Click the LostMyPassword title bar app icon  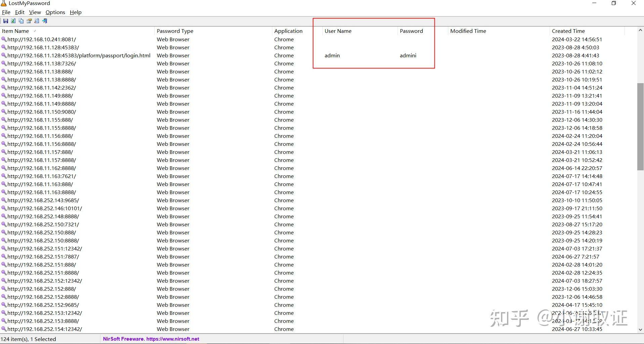[x=4, y=3]
